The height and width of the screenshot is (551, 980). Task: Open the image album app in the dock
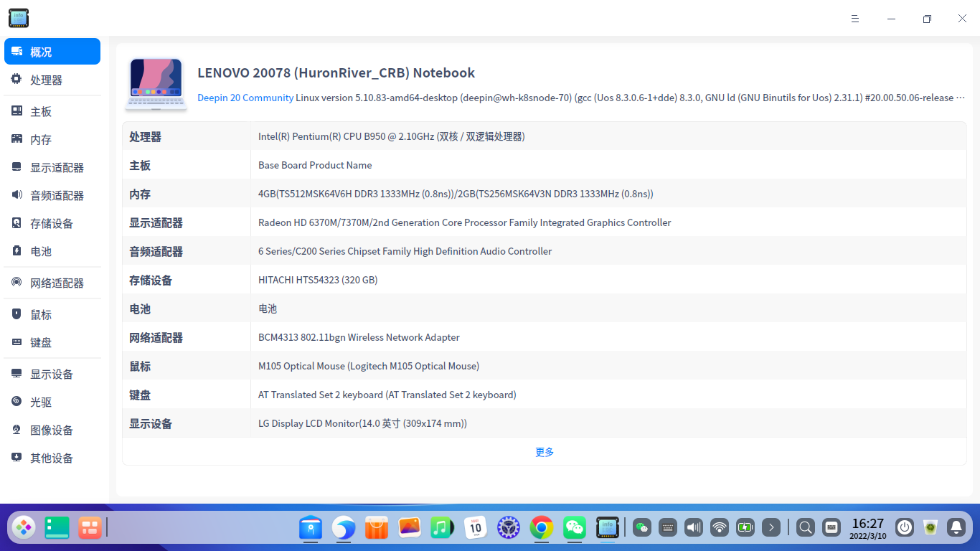(x=410, y=528)
